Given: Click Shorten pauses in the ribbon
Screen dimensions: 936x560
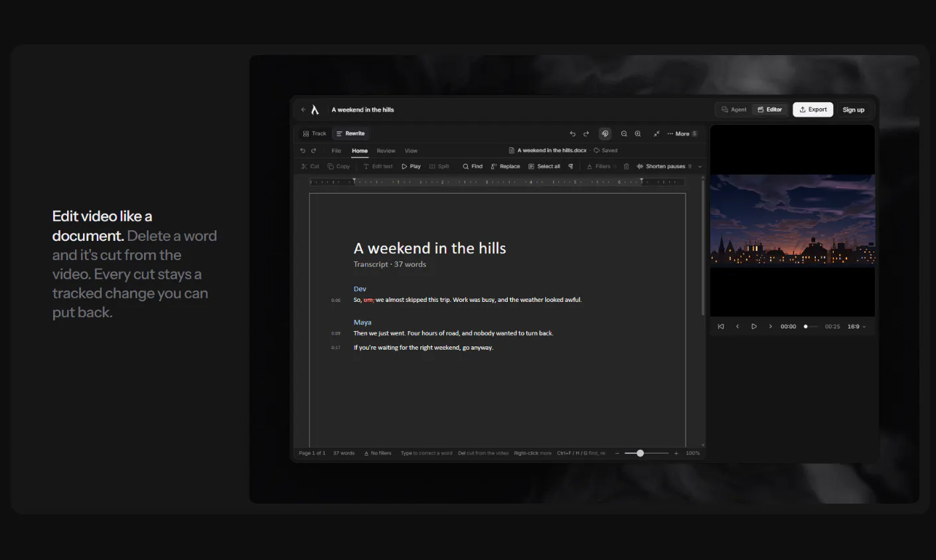Looking at the screenshot, I should point(664,167).
